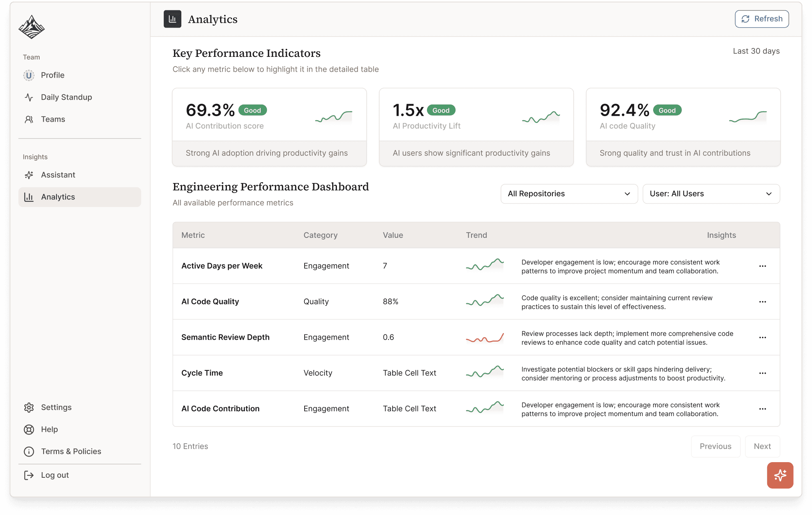Go to the Previous page of entries
The height and width of the screenshot is (515, 812).
tap(715, 446)
